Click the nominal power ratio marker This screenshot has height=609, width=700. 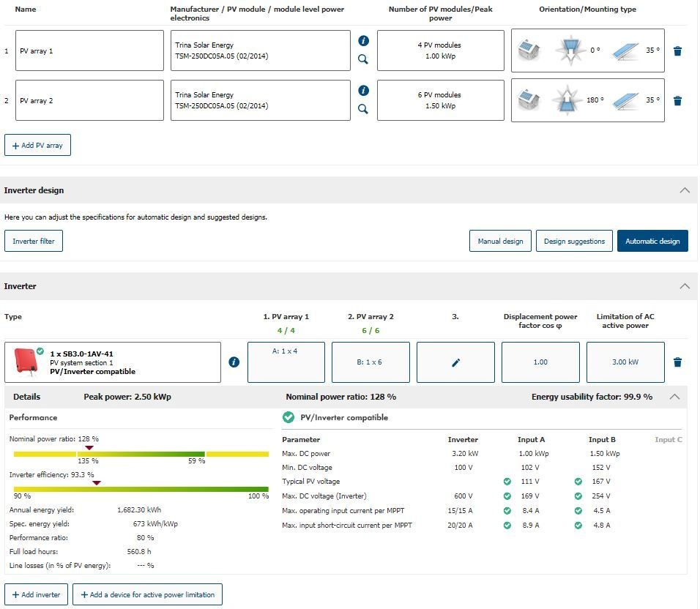pos(89,447)
